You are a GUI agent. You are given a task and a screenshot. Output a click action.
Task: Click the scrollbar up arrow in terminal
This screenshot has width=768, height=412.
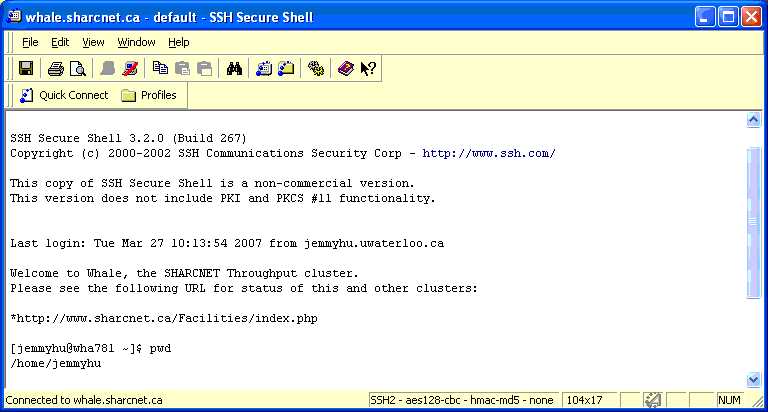click(754, 120)
